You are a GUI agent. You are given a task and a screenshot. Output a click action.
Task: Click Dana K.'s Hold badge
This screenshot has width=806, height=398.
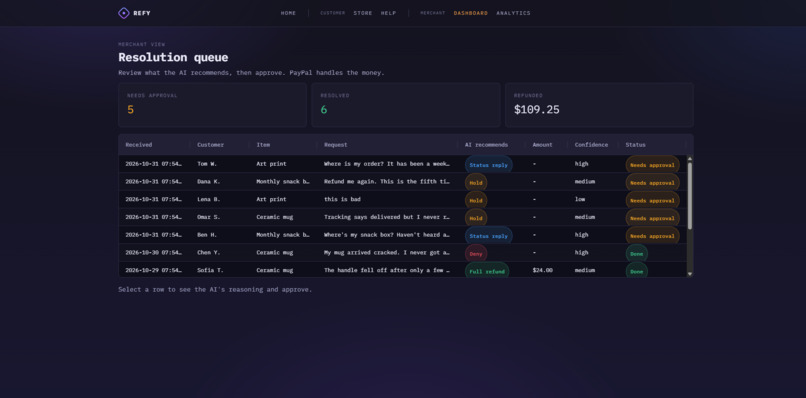[x=476, y=183]
